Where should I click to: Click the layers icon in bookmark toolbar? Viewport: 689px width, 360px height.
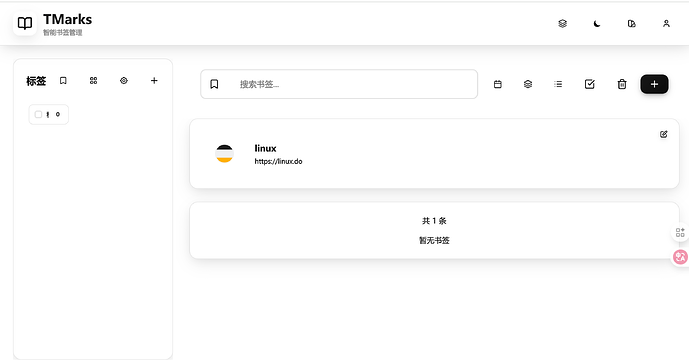click(x=528, y=84)
